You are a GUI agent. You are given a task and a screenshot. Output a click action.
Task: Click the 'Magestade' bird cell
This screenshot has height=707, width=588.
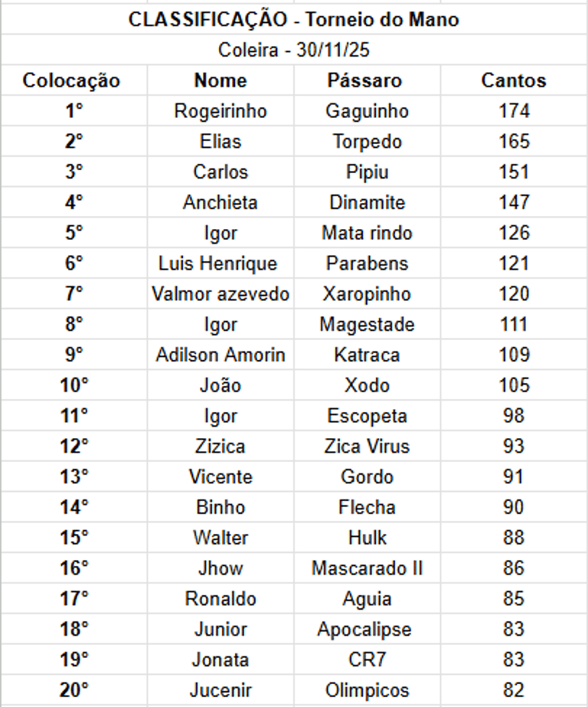coord(367,325)
